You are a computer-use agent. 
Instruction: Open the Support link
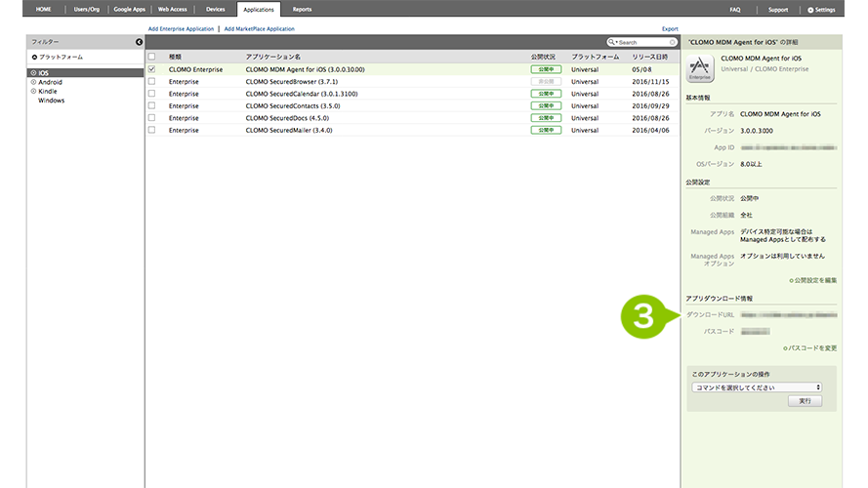778,10
